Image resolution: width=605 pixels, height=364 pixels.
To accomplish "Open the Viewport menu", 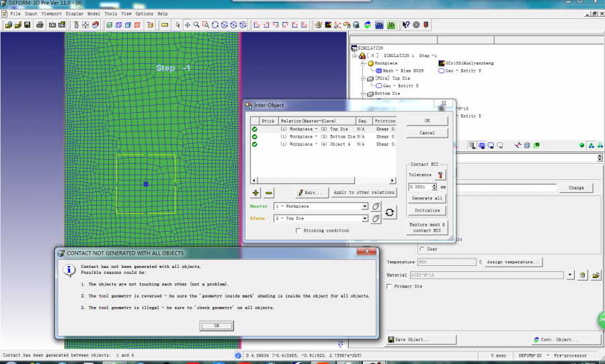I will pyautogui.click(x=51, y=13).
